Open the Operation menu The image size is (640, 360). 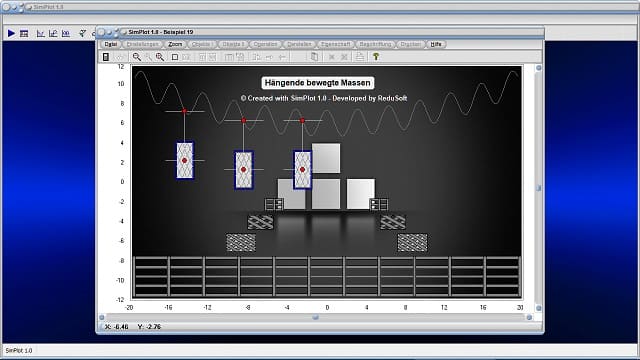coord(265,44)
